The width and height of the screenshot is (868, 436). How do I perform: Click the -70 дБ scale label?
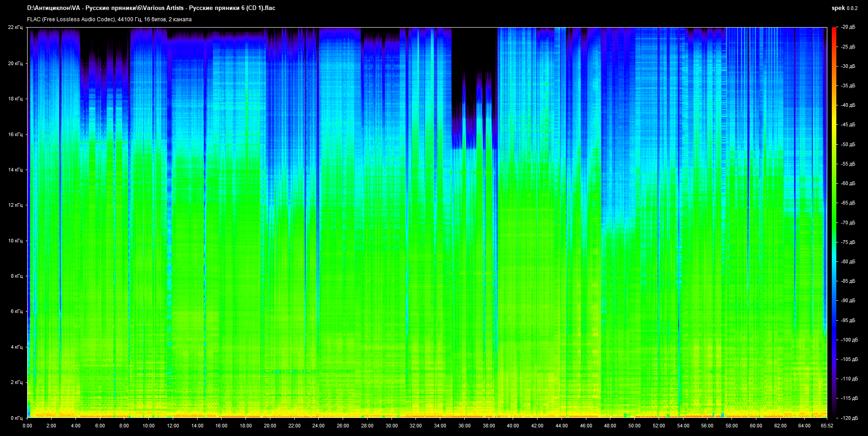coord(848,223)
